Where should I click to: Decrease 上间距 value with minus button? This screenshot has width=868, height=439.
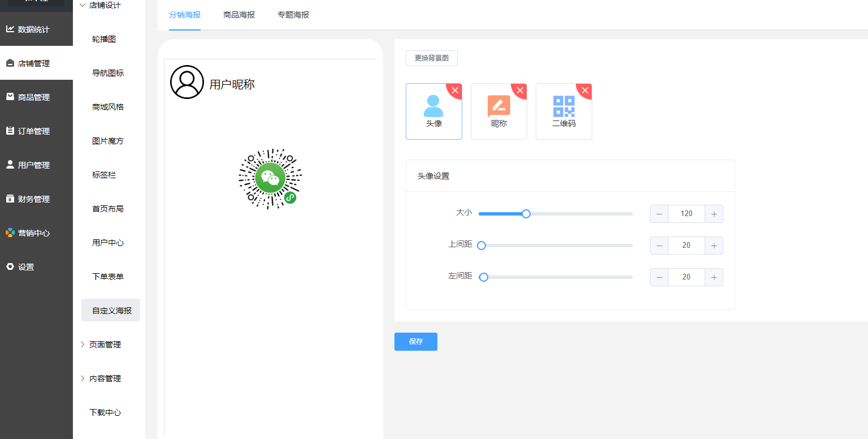pyautogui.click(x=659, y=246)
